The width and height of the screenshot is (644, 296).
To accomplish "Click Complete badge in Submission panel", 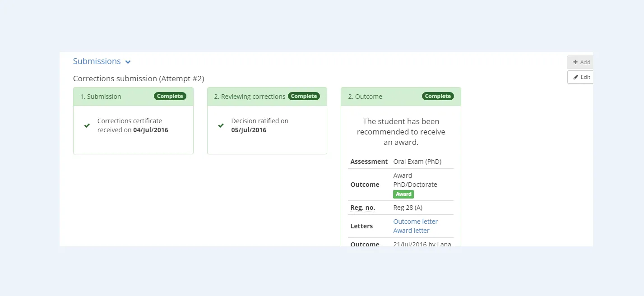I will click(170, 96).
